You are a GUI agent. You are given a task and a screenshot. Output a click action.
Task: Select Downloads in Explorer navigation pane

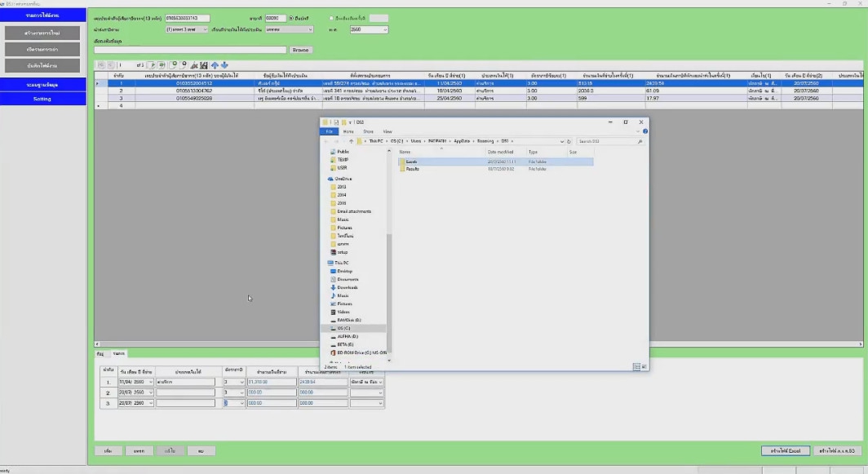pos(347,287)
